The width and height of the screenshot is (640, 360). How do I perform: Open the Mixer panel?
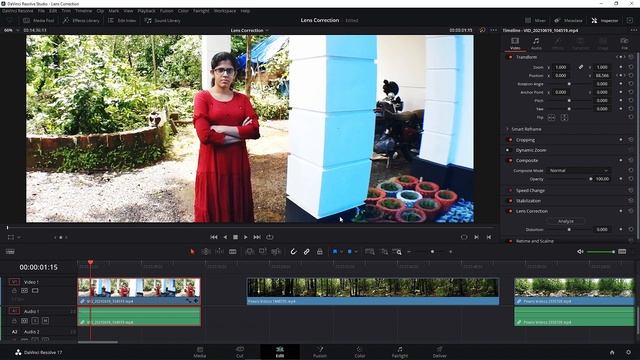tap(535, 20)
